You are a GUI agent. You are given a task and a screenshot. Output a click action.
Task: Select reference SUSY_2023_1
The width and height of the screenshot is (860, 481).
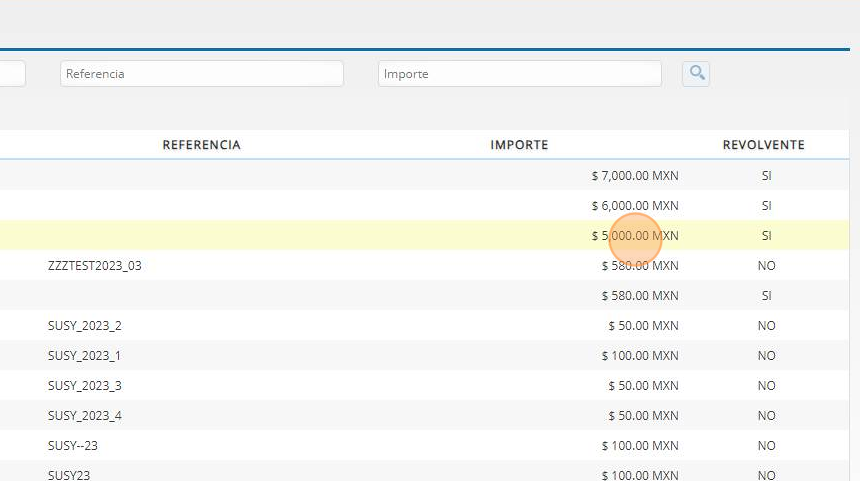click(84, 356)
